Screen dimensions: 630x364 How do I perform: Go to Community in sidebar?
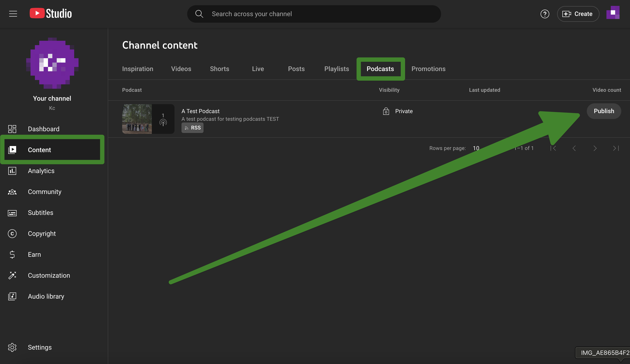pos(45,192)
